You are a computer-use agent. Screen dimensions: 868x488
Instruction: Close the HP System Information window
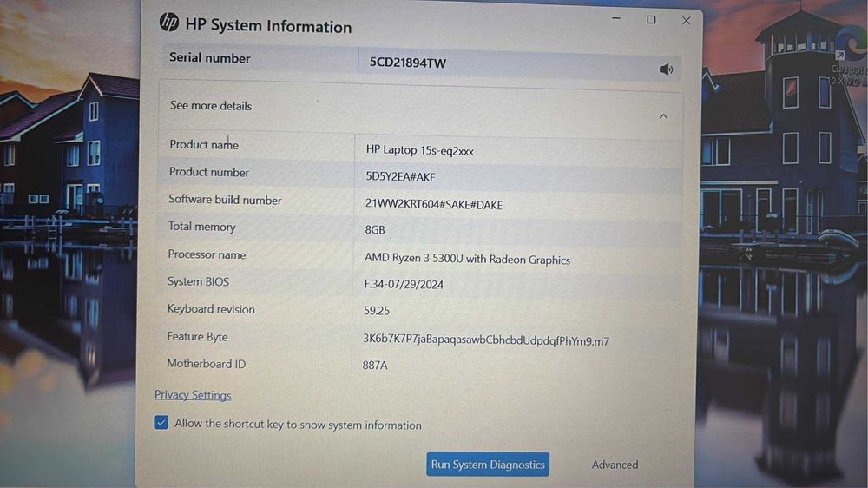pos(686,21)
